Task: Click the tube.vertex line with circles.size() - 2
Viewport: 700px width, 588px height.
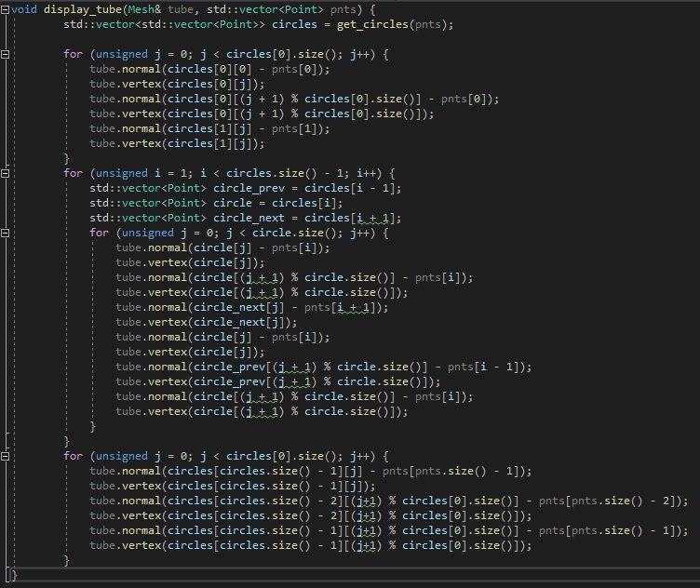Action: (x=311, y=515)
